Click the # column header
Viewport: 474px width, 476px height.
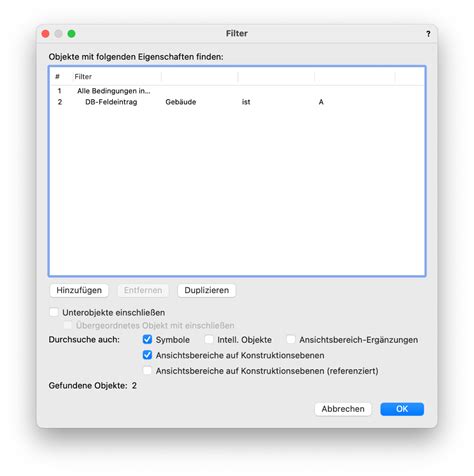click(x=57, y=77)
